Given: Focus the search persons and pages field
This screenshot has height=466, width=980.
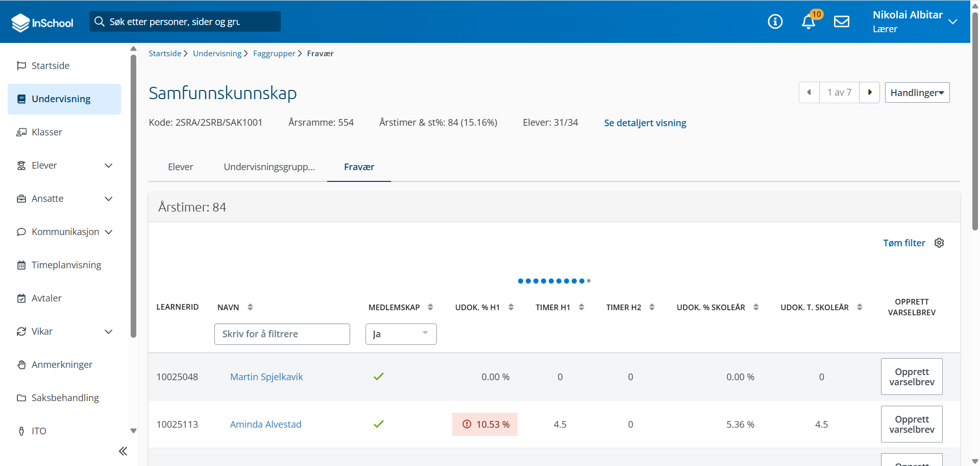Looking at the screenshot, I should (x=185, y=21).
